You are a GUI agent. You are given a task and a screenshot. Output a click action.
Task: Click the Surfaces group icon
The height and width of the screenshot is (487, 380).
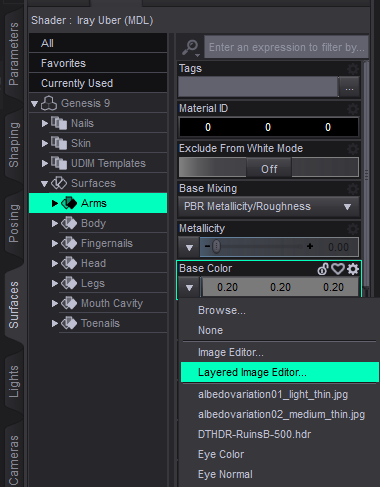(59, 183)
